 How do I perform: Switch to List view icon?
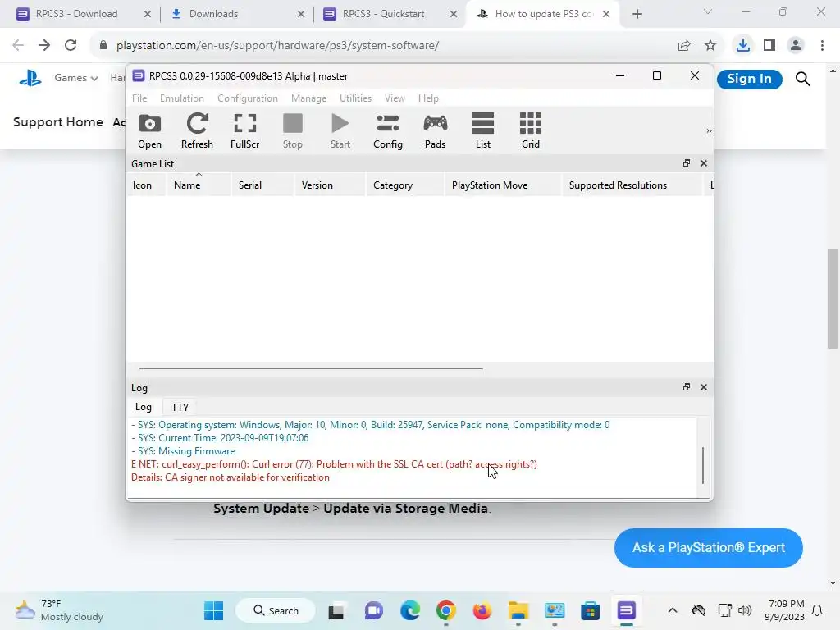[x=482, y=130]
